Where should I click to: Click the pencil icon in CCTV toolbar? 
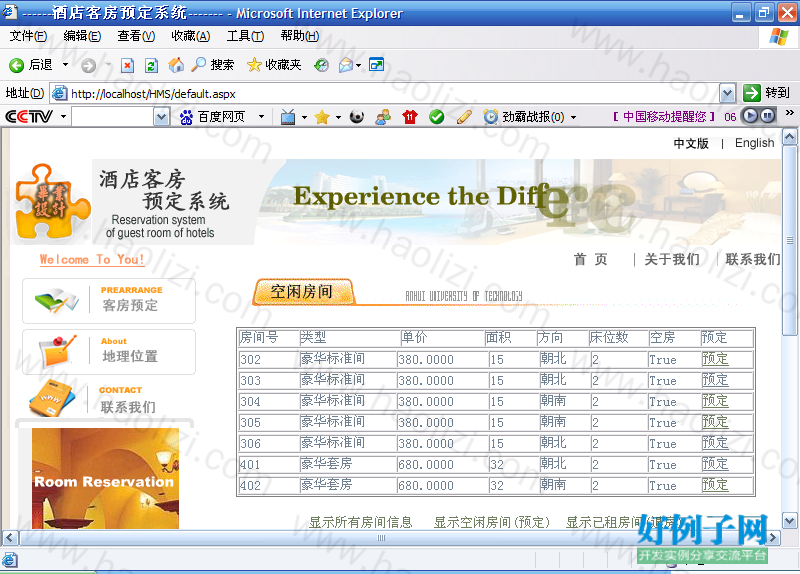tap(464, 117)
